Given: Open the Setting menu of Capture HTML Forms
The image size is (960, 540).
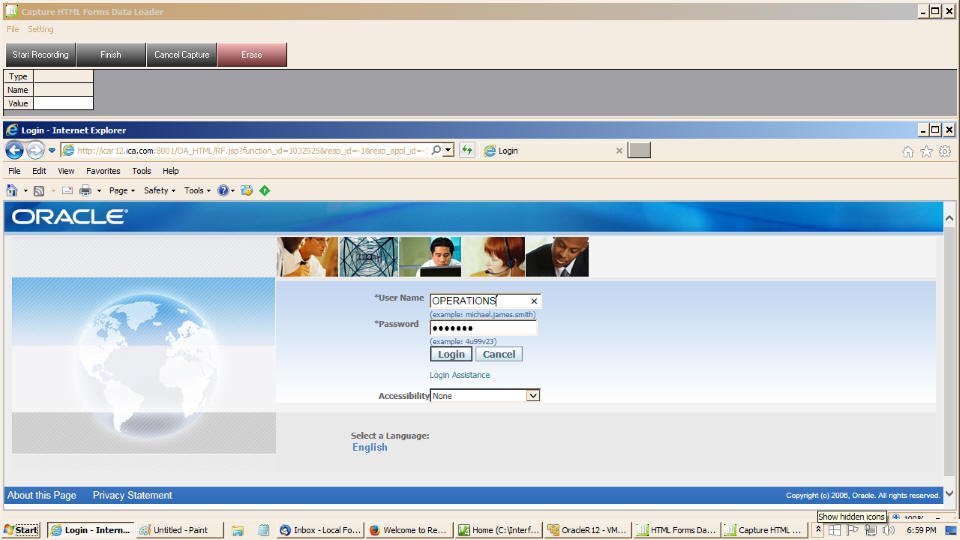Looking at the screenshot, I should [40, 29].
